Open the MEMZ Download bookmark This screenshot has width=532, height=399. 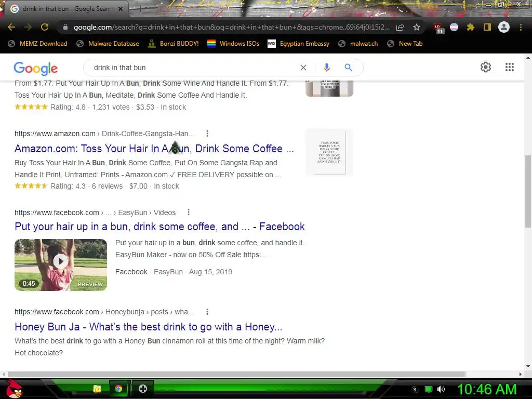point(37,44)
